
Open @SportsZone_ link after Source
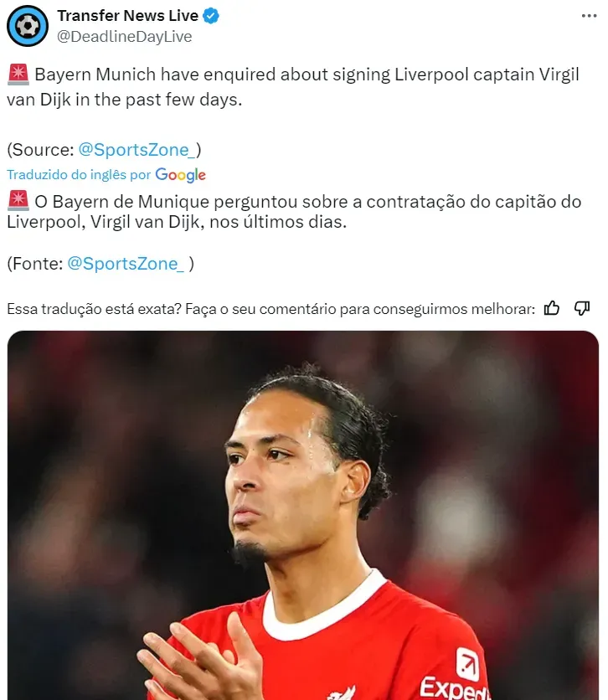[x=137, y=150]
